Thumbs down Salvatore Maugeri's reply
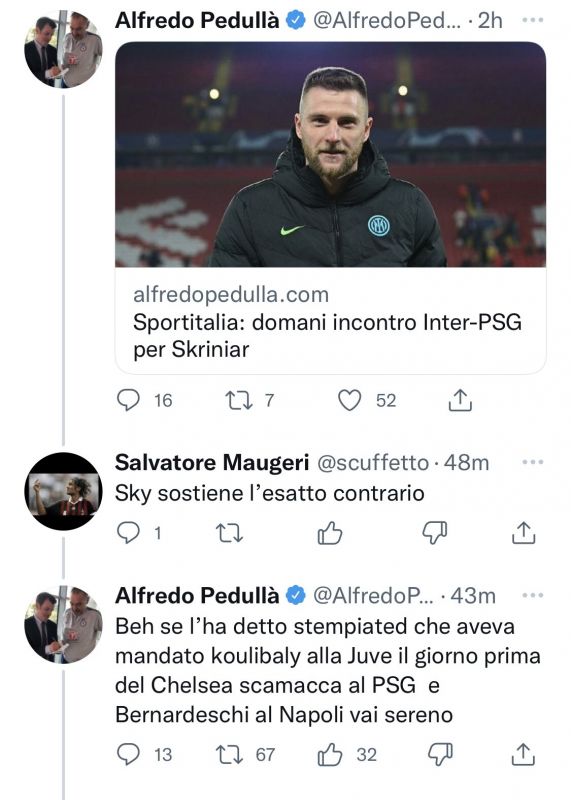571x800 pixels. pyautogui.click(x=435, y=533)
